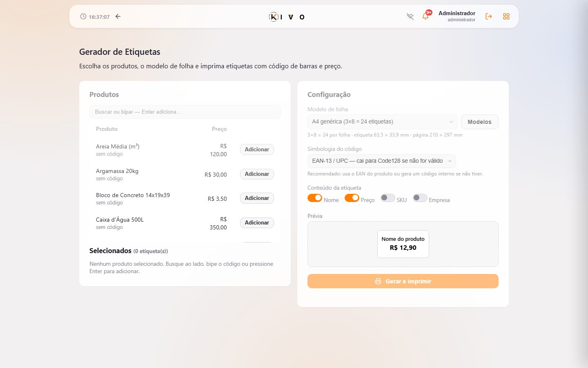Screen dimensions: 588x368
Task: Open notifications bell with 9+ badge
Action: coord(426,16)
